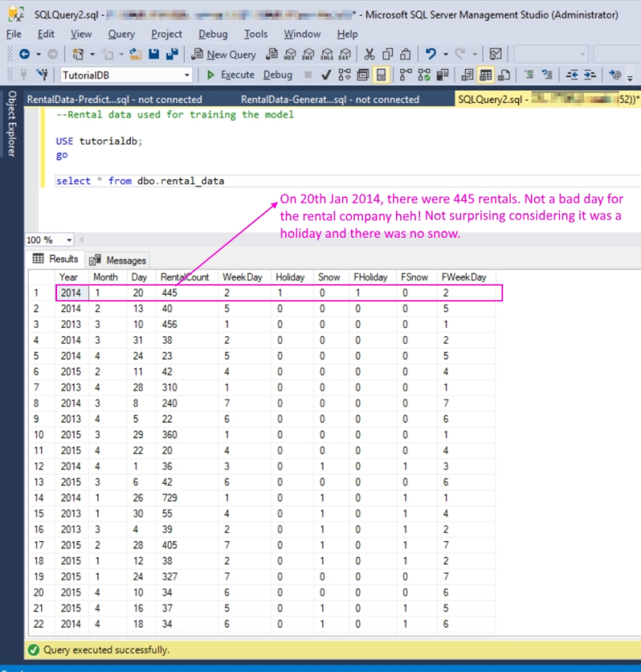
Task: Click the Open File folder icon
Action: pos(135,54)
